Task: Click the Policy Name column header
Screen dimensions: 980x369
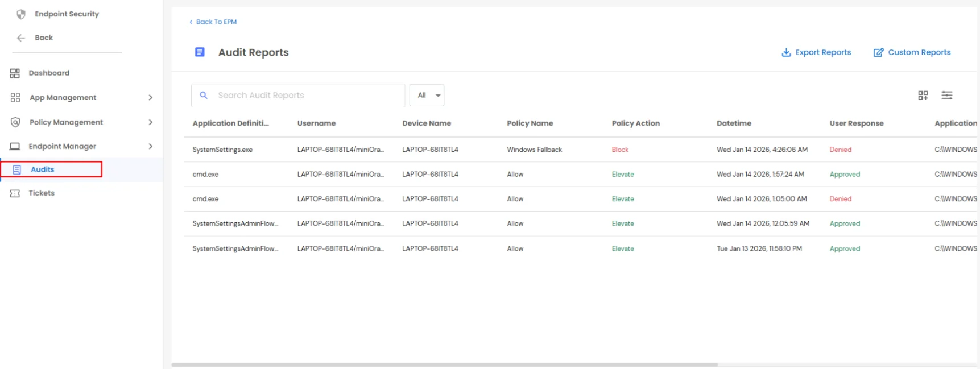Action: [530, 123]
